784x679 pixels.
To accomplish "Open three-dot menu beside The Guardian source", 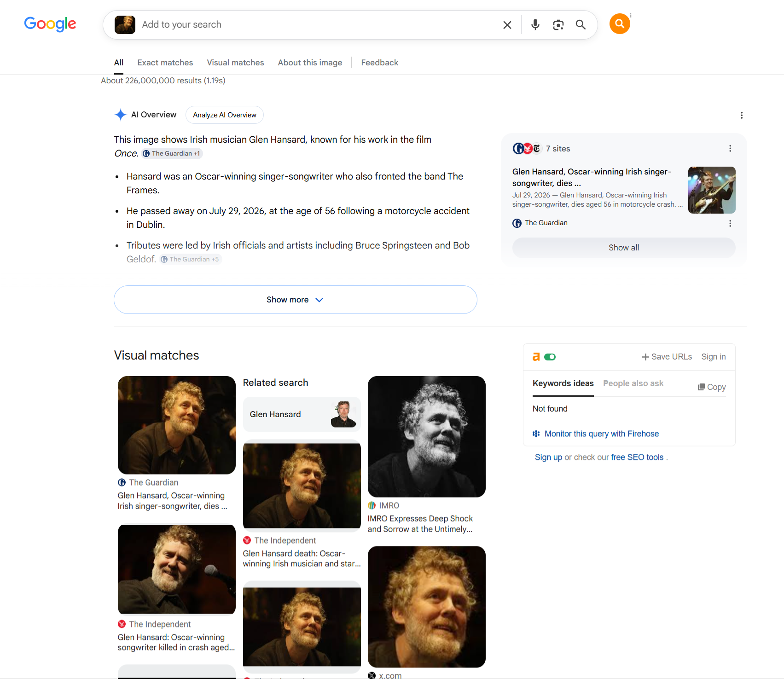I will click(730, 223).
